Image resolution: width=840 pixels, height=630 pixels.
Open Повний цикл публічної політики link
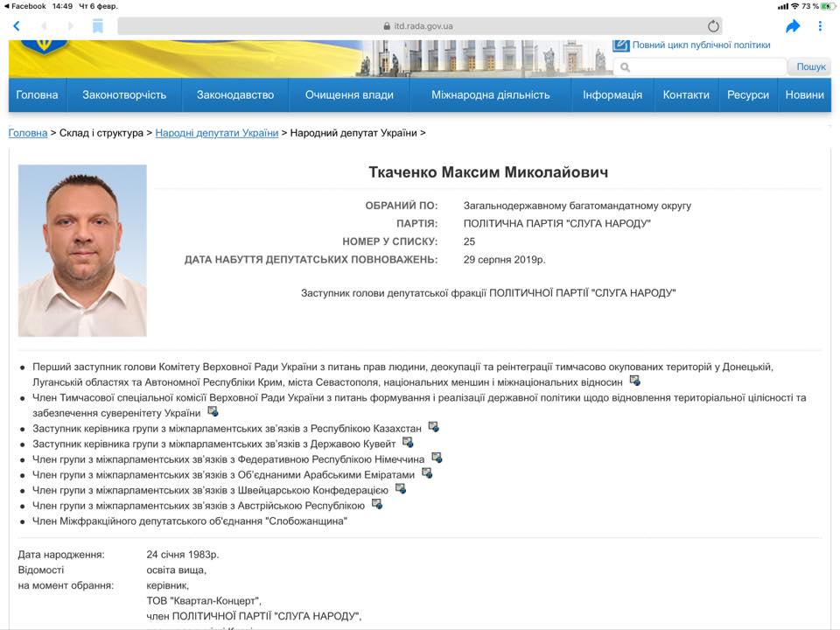[701, 45]
